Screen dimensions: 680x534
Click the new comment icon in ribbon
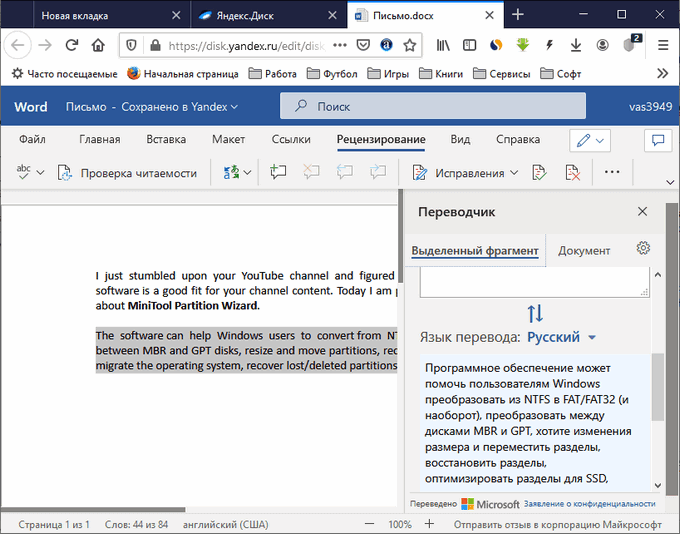pyautogui.click(x=278, y=172)
